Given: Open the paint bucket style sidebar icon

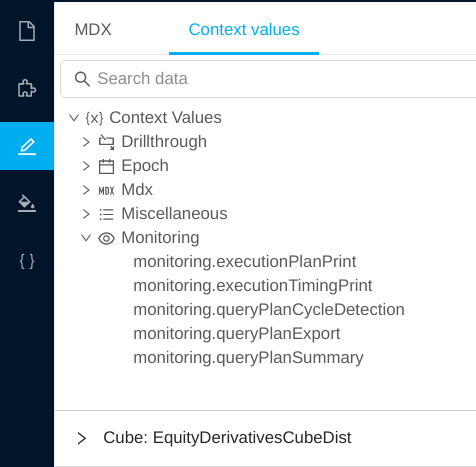Looking at the screenshot, I should (x=27, y=204).
